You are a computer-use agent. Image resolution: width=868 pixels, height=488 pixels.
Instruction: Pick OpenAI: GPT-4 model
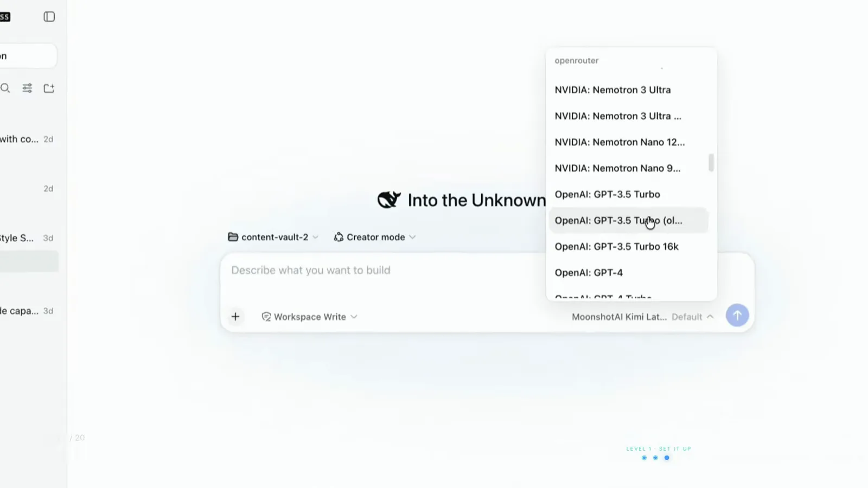click(629, 273)
